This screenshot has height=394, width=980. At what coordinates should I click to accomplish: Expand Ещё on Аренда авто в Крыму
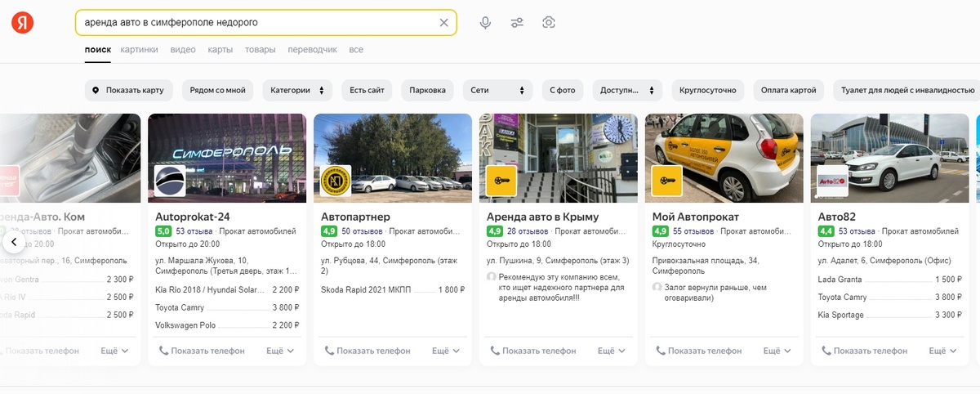point(612,351)
